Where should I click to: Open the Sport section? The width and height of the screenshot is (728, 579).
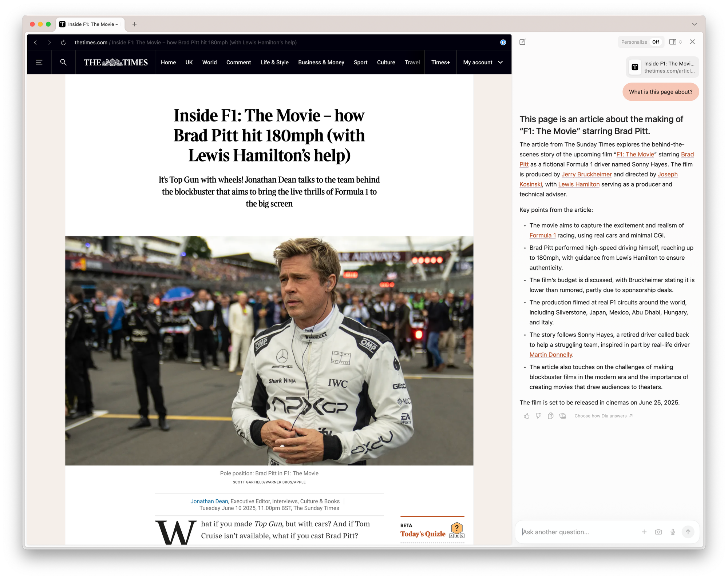pos(360,63)
